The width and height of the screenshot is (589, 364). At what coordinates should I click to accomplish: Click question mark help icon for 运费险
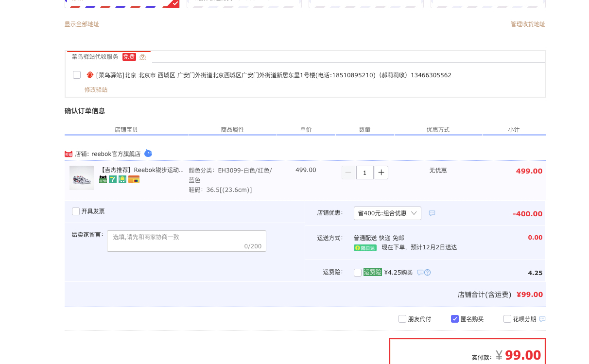point(427,272)
